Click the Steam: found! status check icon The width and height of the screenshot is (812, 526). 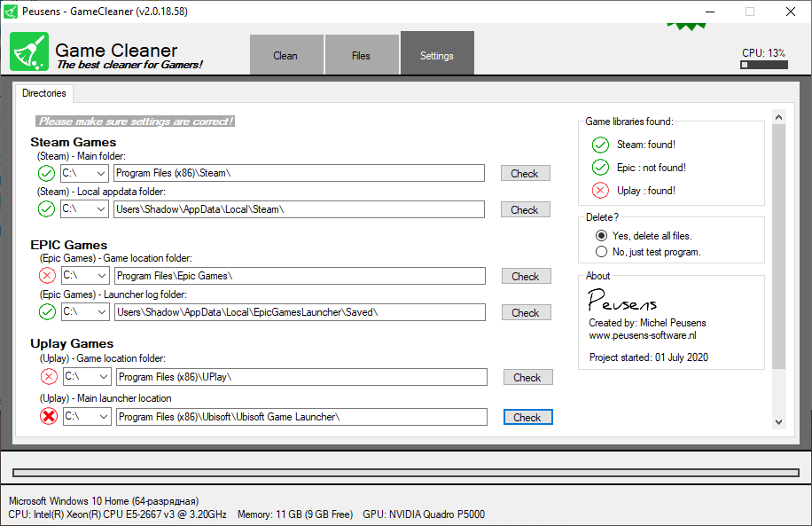click(x=600, y=145)
